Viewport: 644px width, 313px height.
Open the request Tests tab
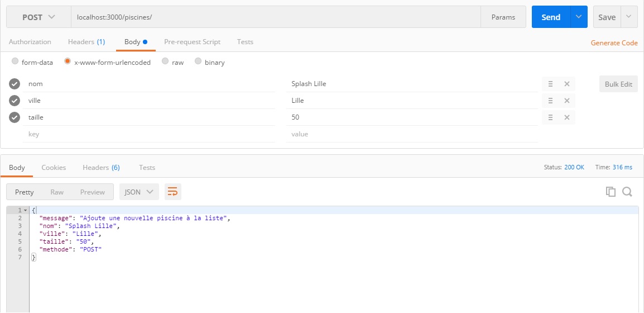245,42
